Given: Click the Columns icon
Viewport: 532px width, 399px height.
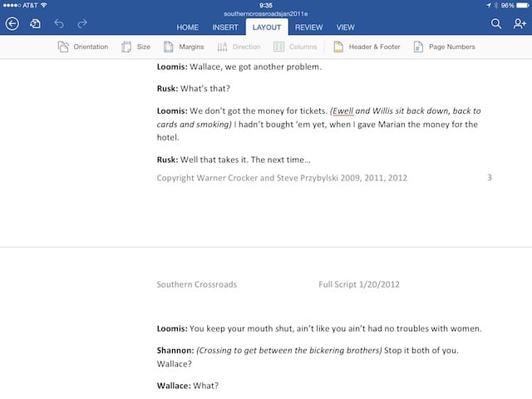Looking at the screenshot, I should click(x=278, y=47).
